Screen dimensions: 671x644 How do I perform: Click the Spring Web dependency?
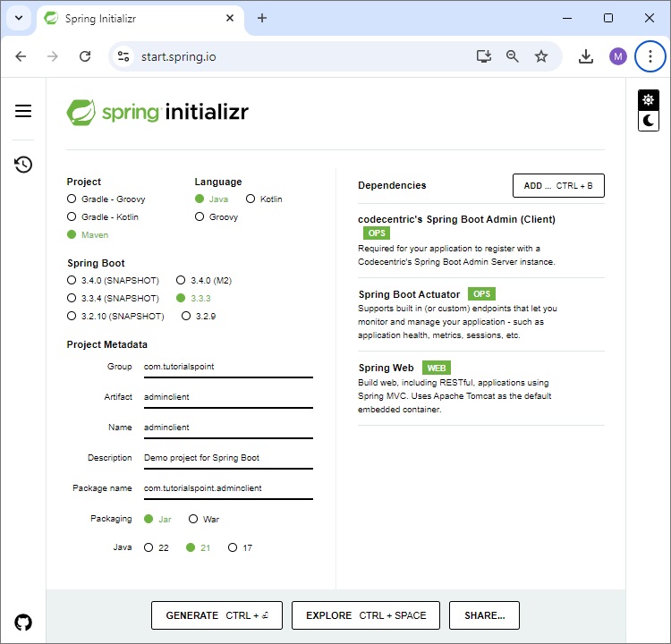tap(481, 387)
